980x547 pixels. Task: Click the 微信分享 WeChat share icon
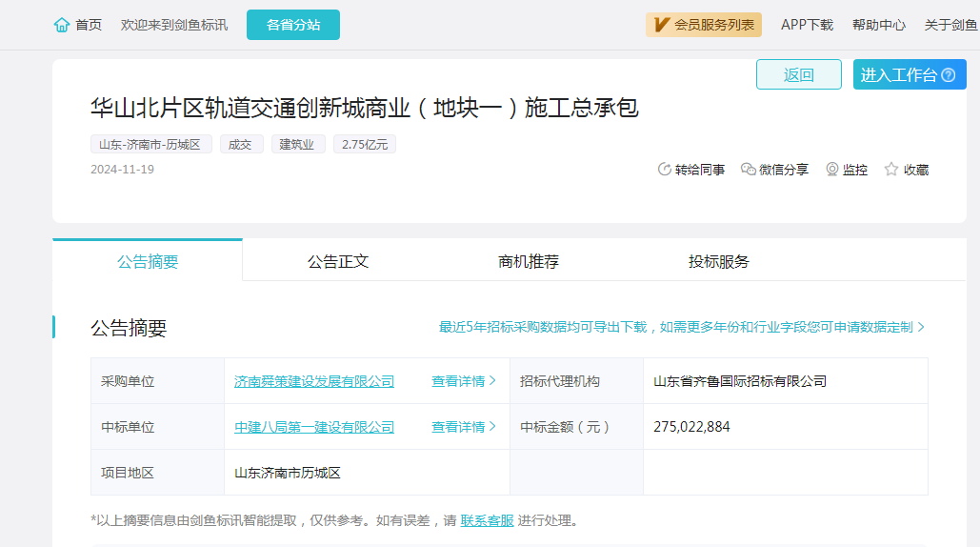click(749, 170)
